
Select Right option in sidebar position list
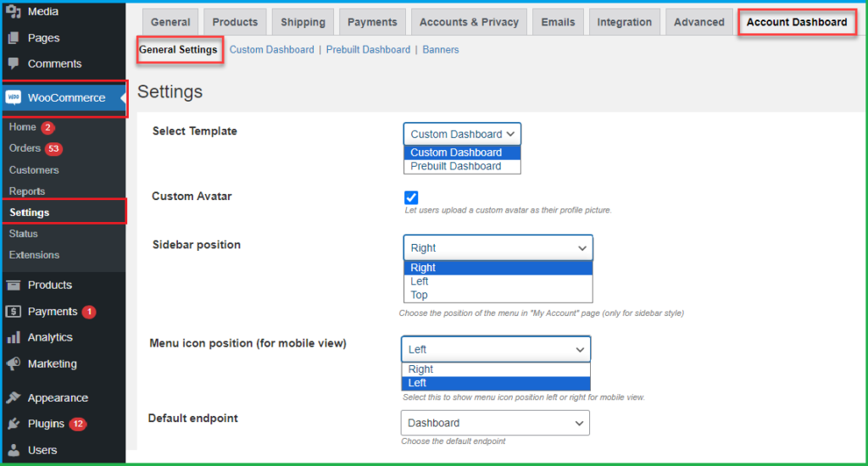[x=498, y=268]
